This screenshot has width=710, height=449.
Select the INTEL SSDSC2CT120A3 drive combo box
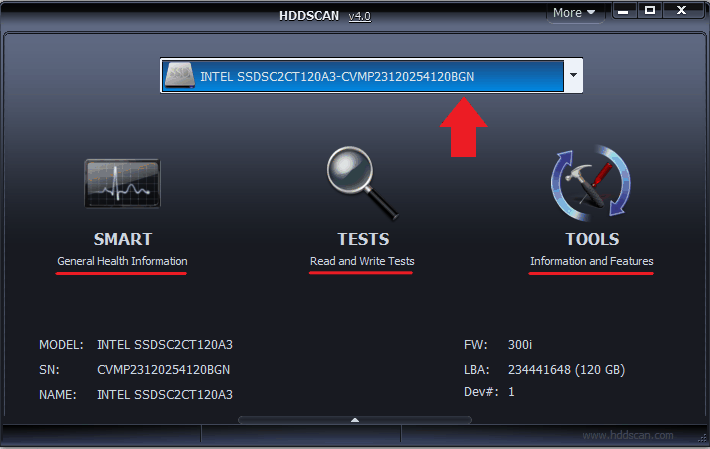click(x=371, y=76)
